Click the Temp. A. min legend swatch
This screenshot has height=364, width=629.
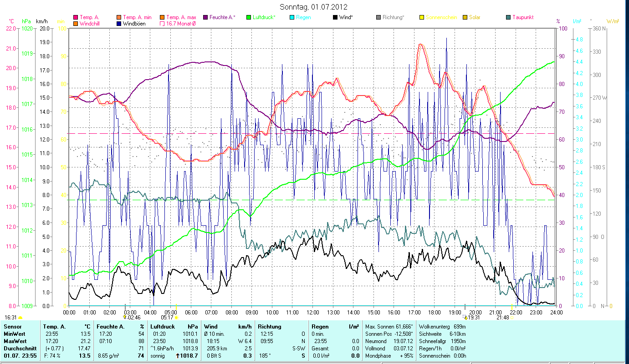click(x=119, y=17)
